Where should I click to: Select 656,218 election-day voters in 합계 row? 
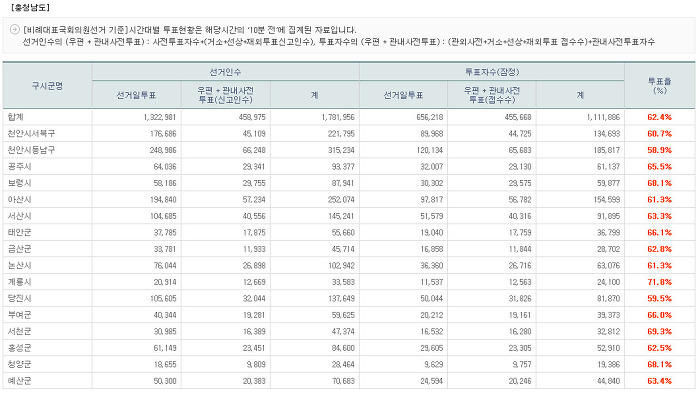429,117
